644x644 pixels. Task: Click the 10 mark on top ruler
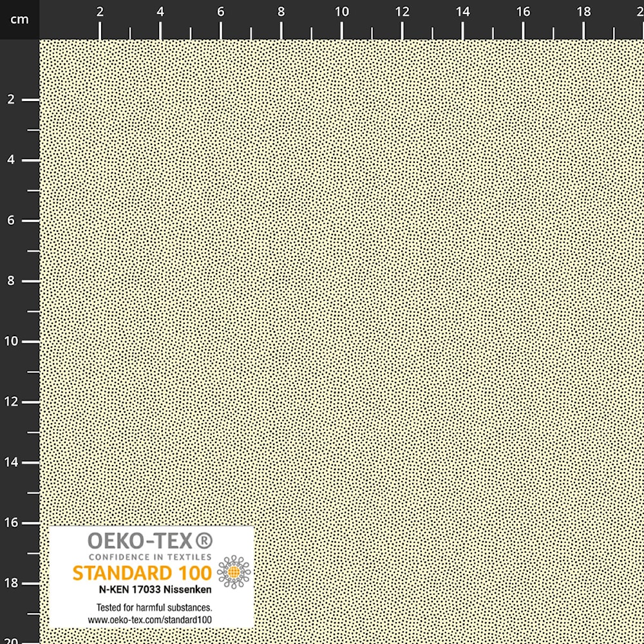point(341,12)
